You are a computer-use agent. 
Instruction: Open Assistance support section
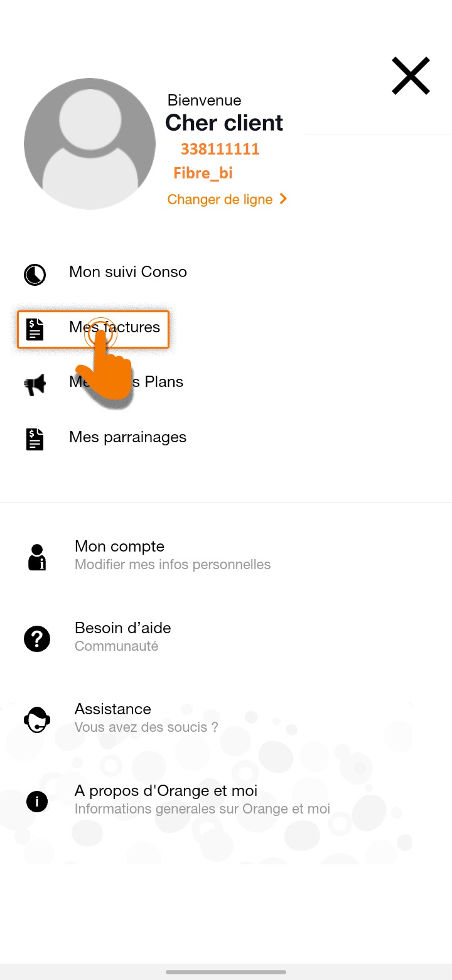[226, 718]
